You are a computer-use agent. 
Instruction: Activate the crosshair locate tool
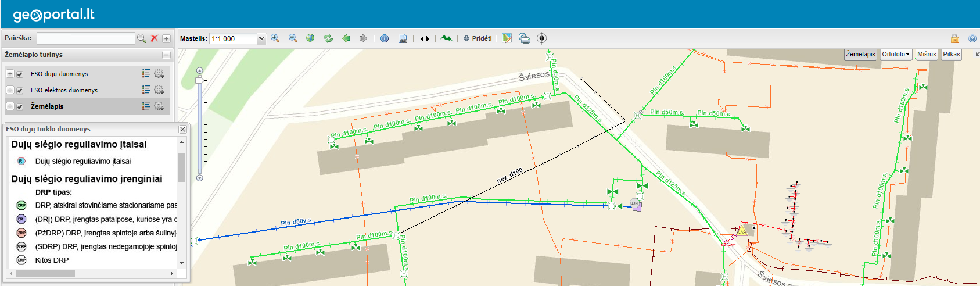pyautogui.click(x=542, y=38)
